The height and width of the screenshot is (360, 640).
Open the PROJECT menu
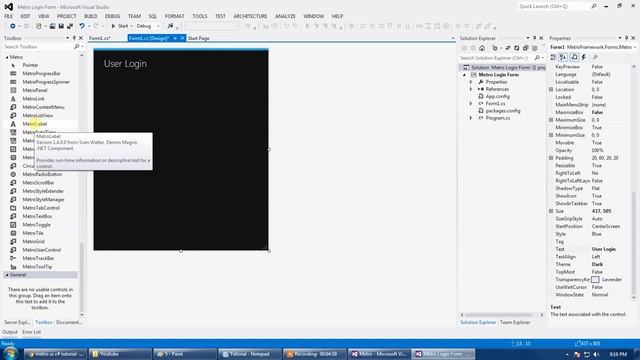[67, 16]
